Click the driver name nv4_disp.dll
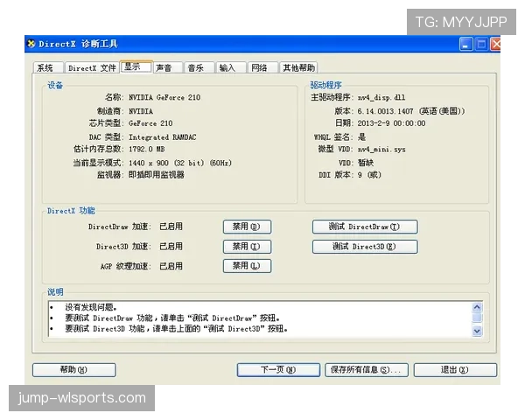525x420 pixels. click(x=381, y=97)
